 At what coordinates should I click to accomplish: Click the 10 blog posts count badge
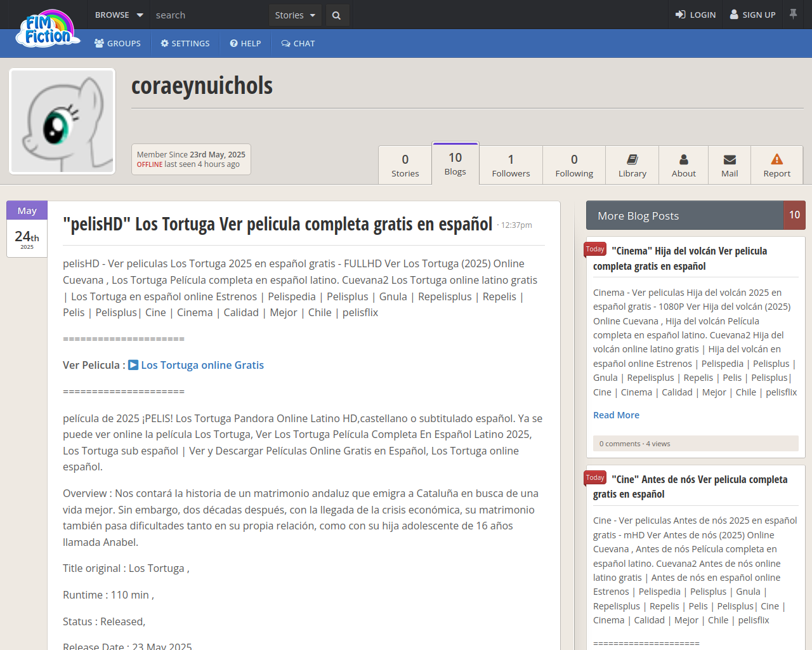(x=795, y=215)
